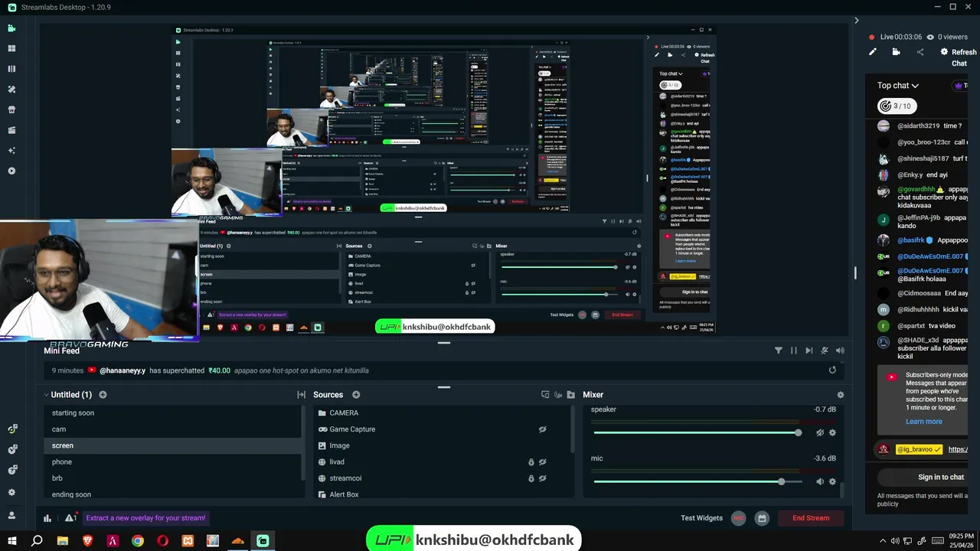This screenshot has height=551, width=980.
Task: Open the performance stats bar chart icon
Action: [47, 518]
